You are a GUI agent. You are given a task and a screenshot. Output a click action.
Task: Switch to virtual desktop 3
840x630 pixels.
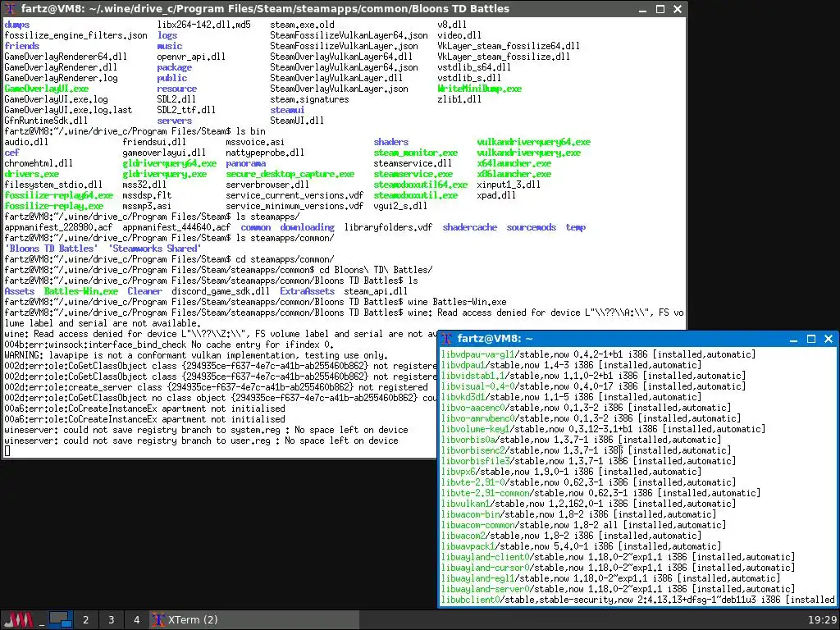tap(111, 620)
